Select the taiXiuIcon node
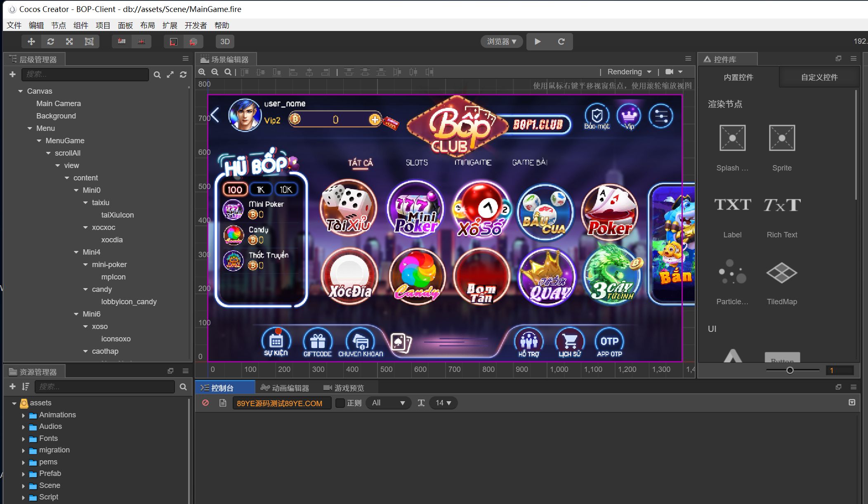This screenshot has height=504, width=868. click(118, 215)
